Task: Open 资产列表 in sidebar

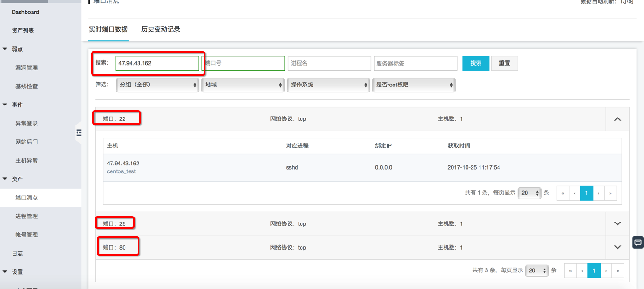Action: coord(23,30)
